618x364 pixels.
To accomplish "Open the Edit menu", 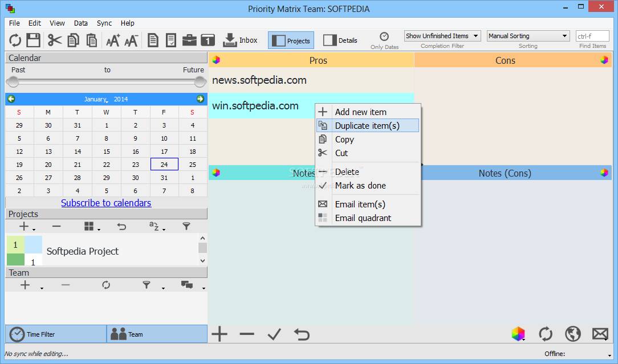I will [x=35, y=23].
